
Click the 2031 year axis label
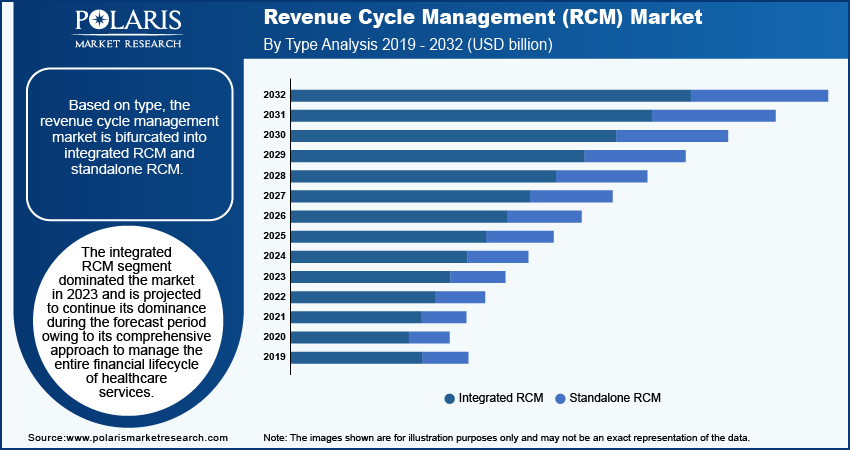tap(274, 115)
